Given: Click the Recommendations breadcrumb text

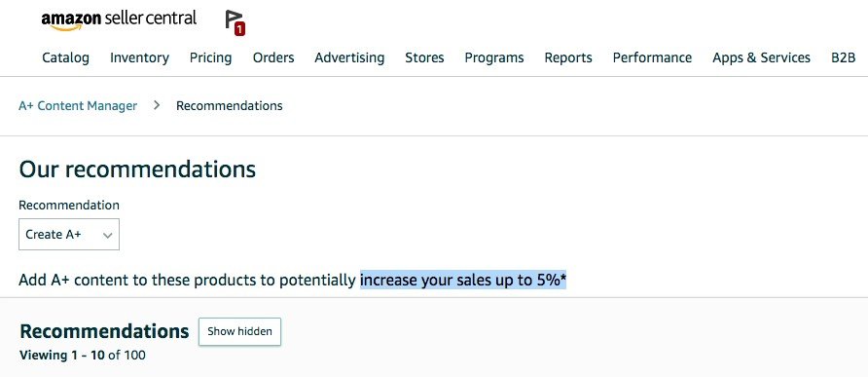Looking at the screenshot, I should pos(230,105).
